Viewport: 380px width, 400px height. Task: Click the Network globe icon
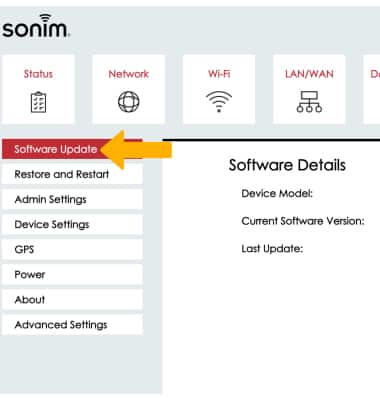pos(129,102)
